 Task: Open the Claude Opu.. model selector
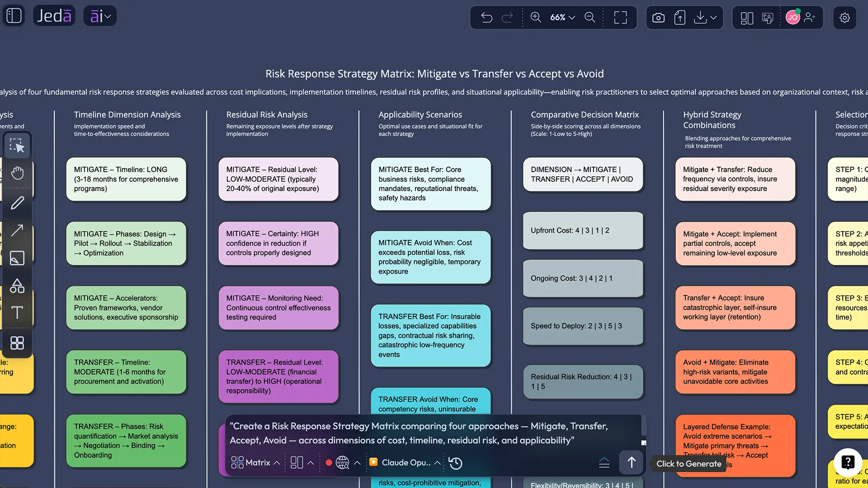(405, 463)
